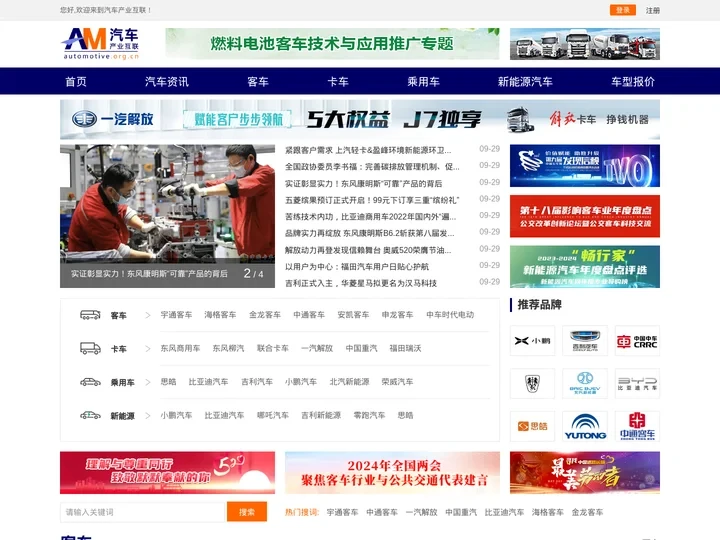Viewport: 720px width, 540px height.
Task: Open the 一汽解放 J7 wide banner ad
Action: pyautogui.click(x=360, y=119)
